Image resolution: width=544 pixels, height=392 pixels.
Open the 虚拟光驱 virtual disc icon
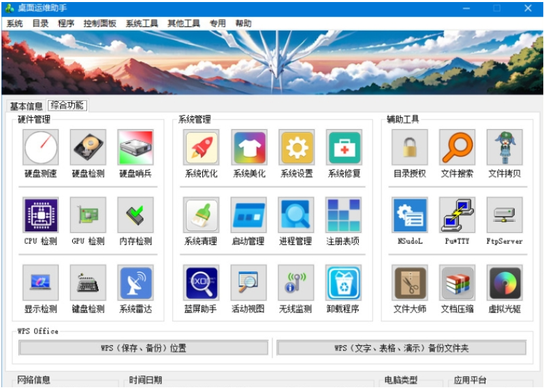tap(505, 282)
